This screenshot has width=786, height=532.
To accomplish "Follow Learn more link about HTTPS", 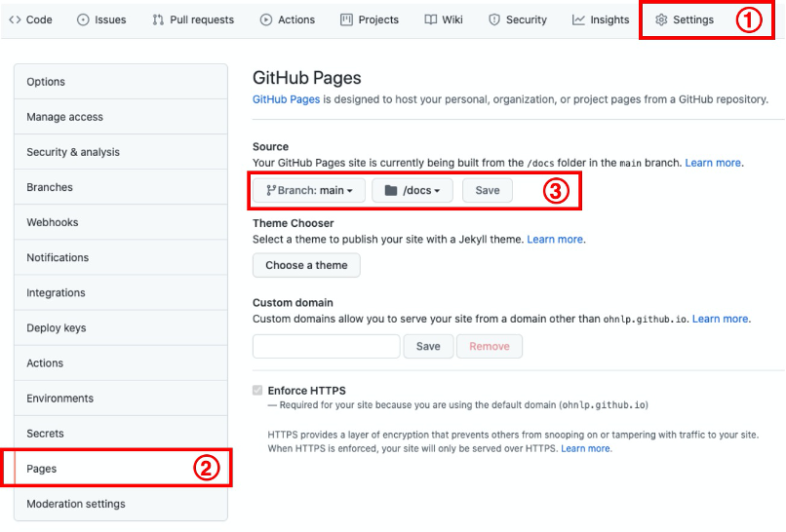I will click(585, 448).
